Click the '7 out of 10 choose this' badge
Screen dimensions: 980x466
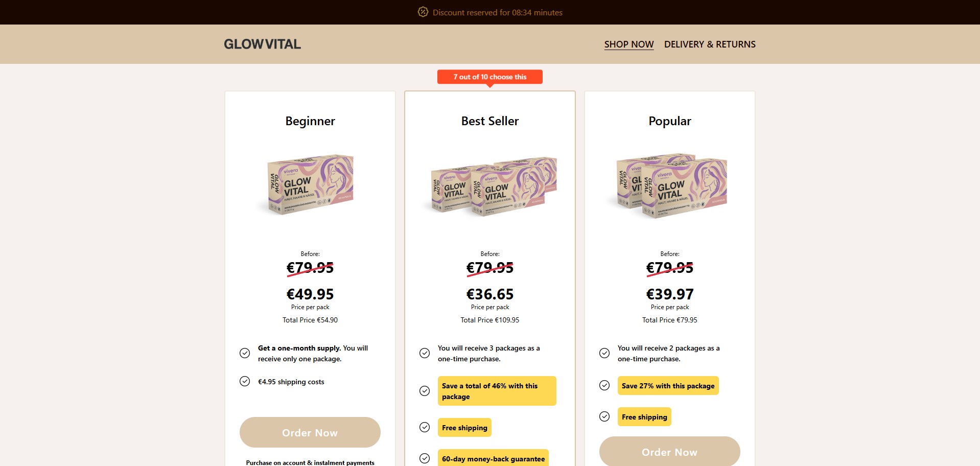tap(489, 77)
